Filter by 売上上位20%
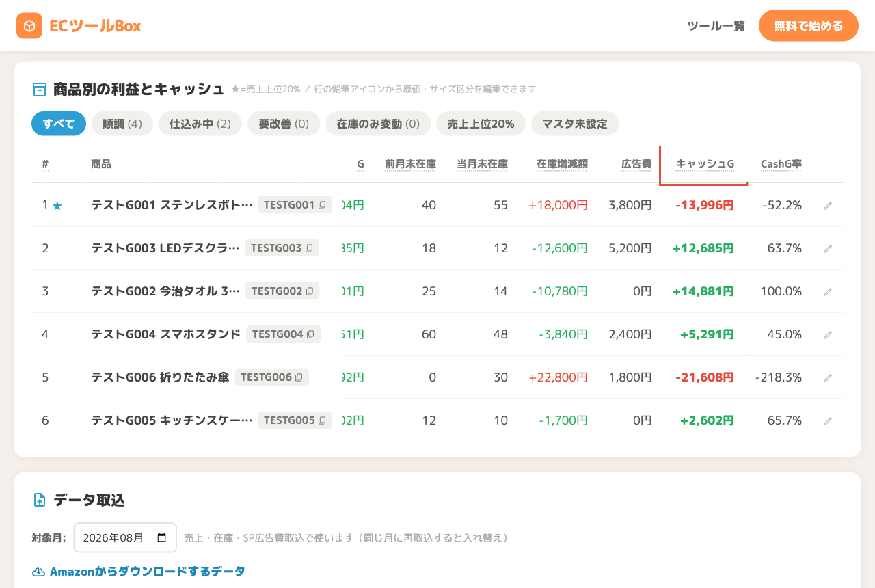The height and width of the screenshot is (588, 875). 481,124
